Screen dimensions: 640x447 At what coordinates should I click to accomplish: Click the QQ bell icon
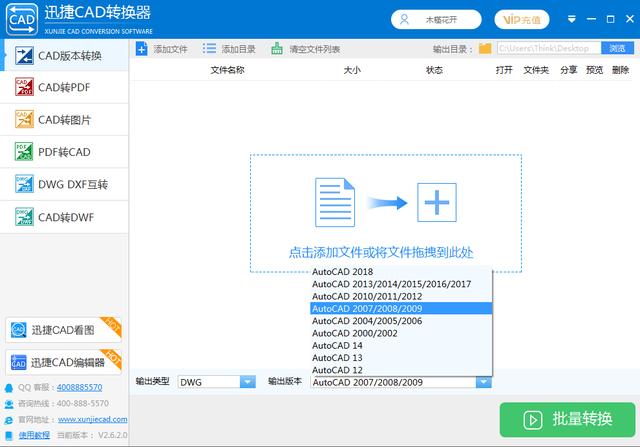pyautogui.click(x=9, y=388)
